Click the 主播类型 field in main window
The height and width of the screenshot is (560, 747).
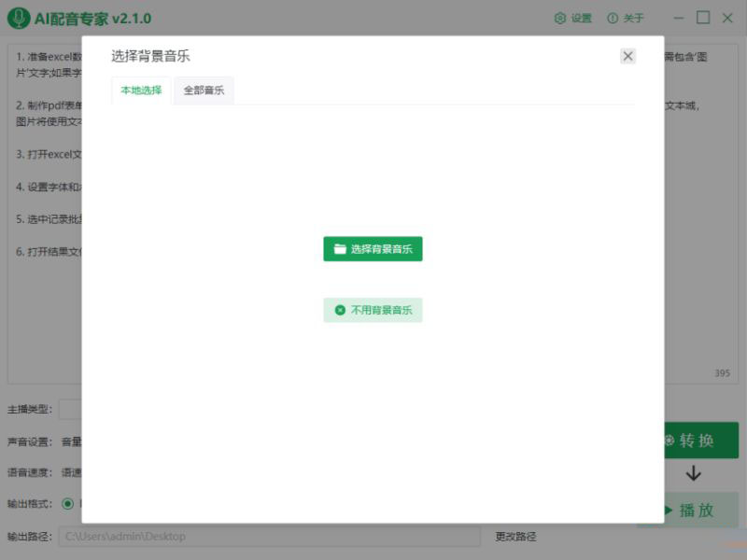[70, 409]
